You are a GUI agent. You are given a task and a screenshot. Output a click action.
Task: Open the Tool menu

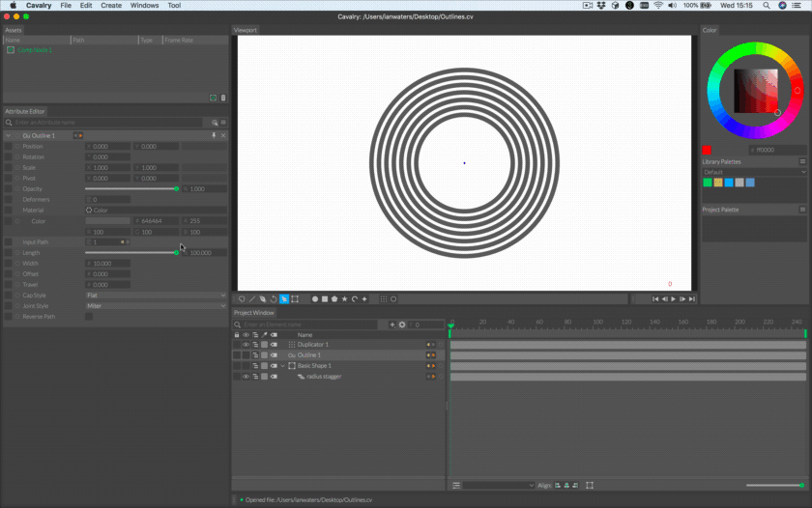[x=174, y=5]
